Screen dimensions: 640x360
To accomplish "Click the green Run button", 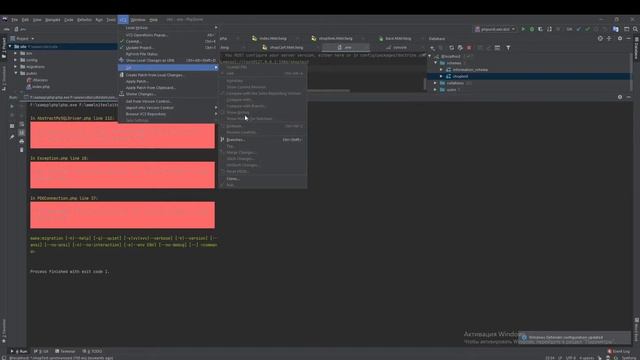I will pyautogui.click(x=523, y=29).
